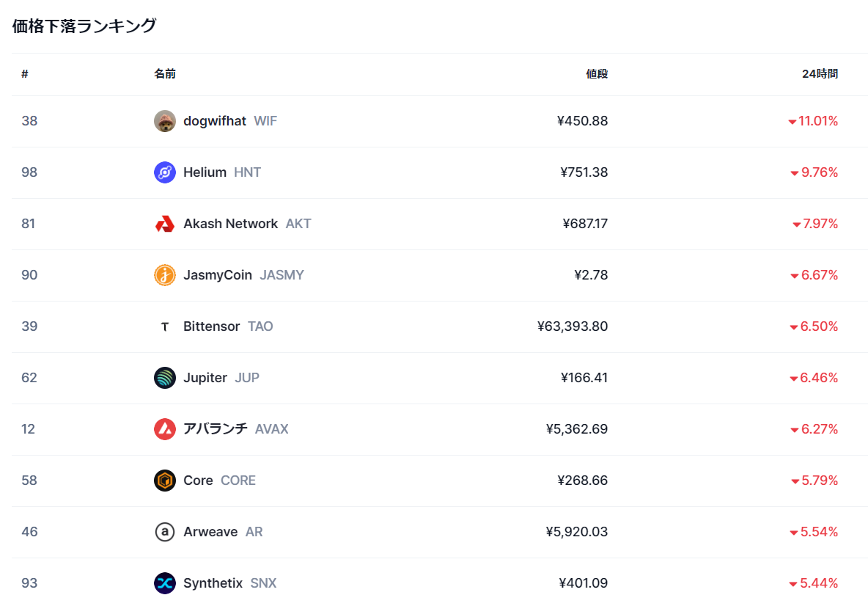This screenshot has width=868, height=606.
Task: Open the Synthetix coin link
Action: point(213,583)
